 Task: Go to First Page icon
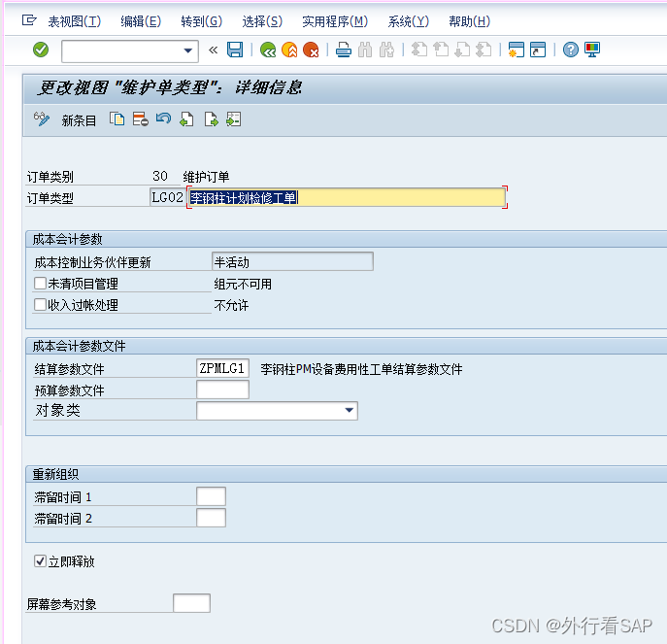pos(419,50)
